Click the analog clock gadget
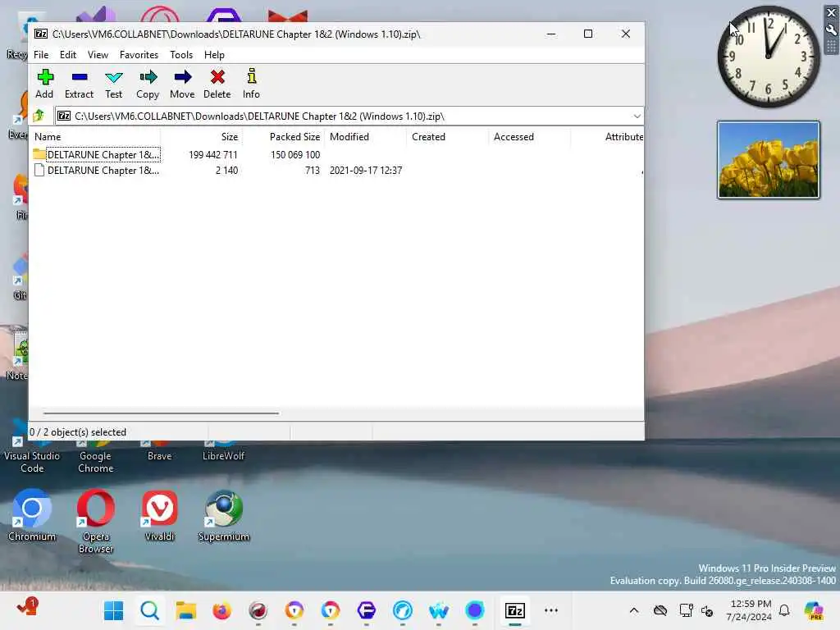The height and width of the screenshot is (630, 840). pyautogui.click(x=768, y=57)
